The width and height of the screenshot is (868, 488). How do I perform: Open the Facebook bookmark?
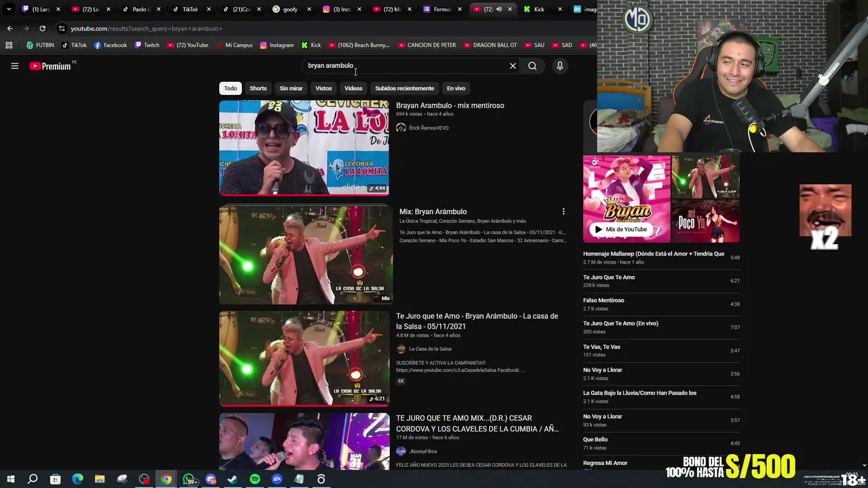111,45
